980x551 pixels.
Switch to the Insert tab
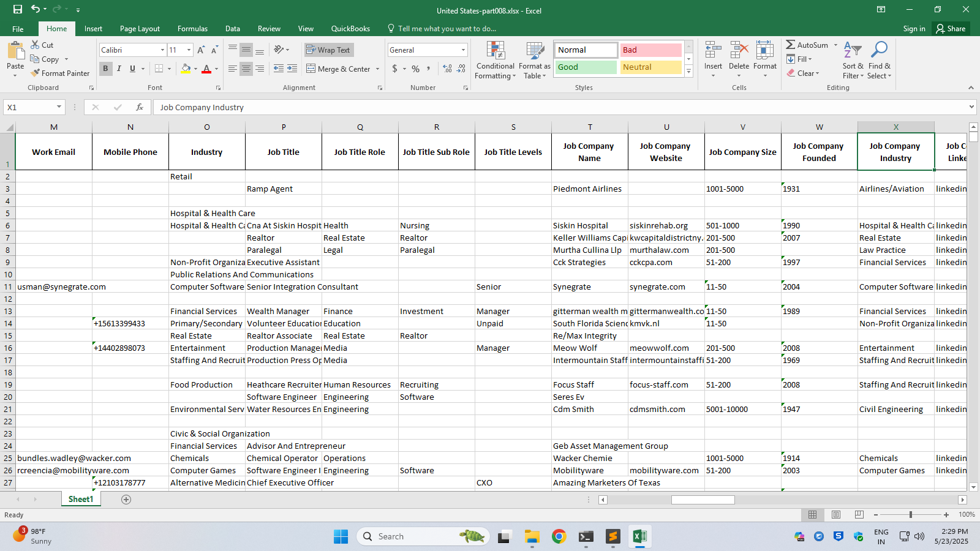(x=93, y=29)
